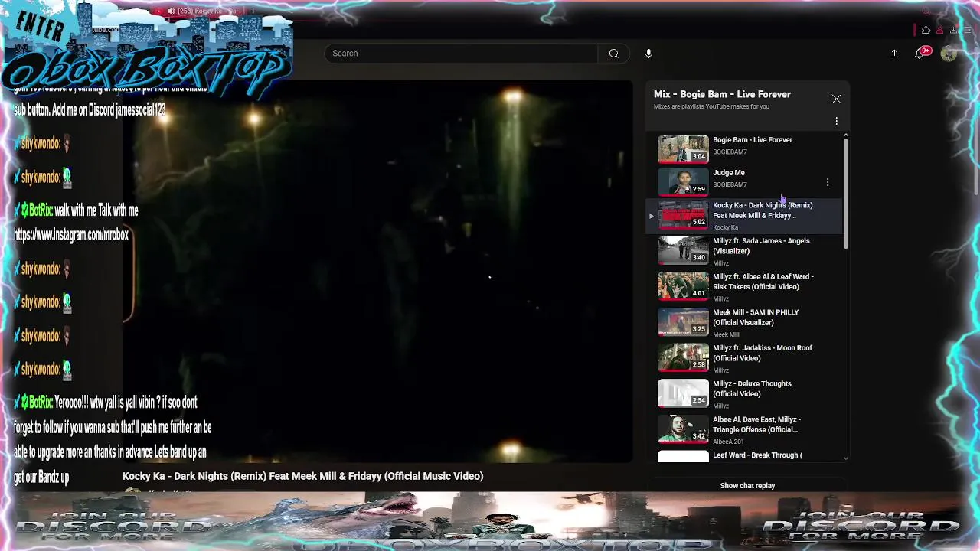Open the upload video create icon
The height and width of the screenshot is (551, 980).
click(894, 54)
